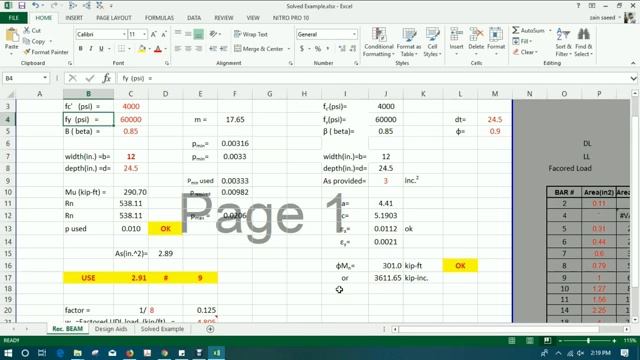
Task: Add a new sheet with the plus button
Action: [210, 329]
